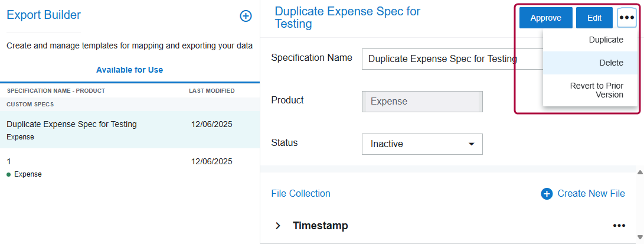This screenshot has width=644, height=244.
Task: Expand the Timestamp section chevron
Action: [x=277, y=226]
